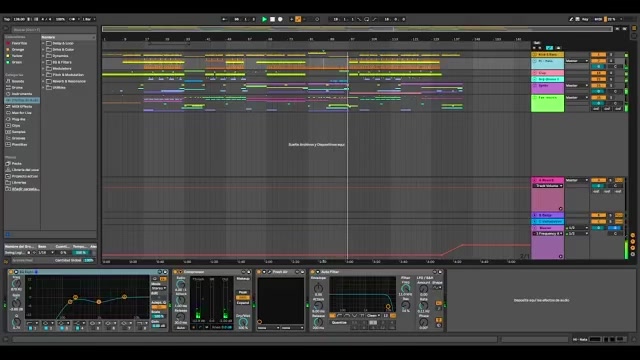
Task: Toggle the EQ Eight device activator
Action: (x=11, y=272)
